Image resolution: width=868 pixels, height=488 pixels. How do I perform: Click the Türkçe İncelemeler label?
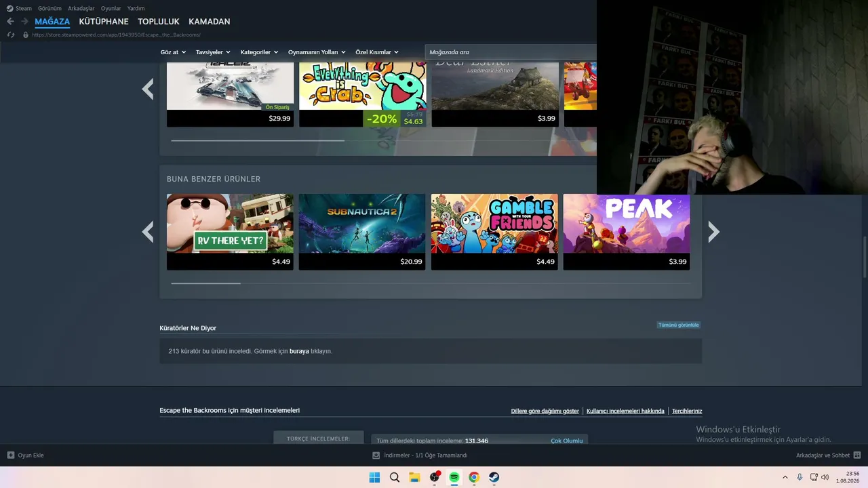pos(319,439)
